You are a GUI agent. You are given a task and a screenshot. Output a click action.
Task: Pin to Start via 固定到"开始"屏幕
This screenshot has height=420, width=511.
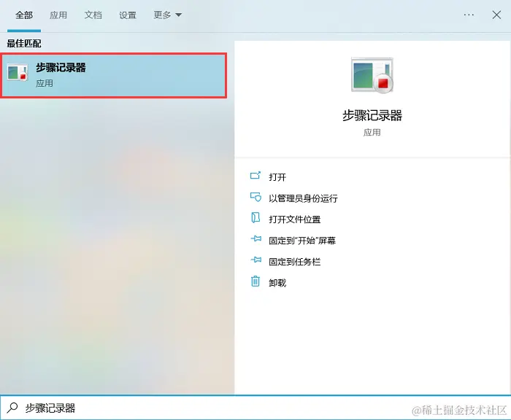point(302,241)
